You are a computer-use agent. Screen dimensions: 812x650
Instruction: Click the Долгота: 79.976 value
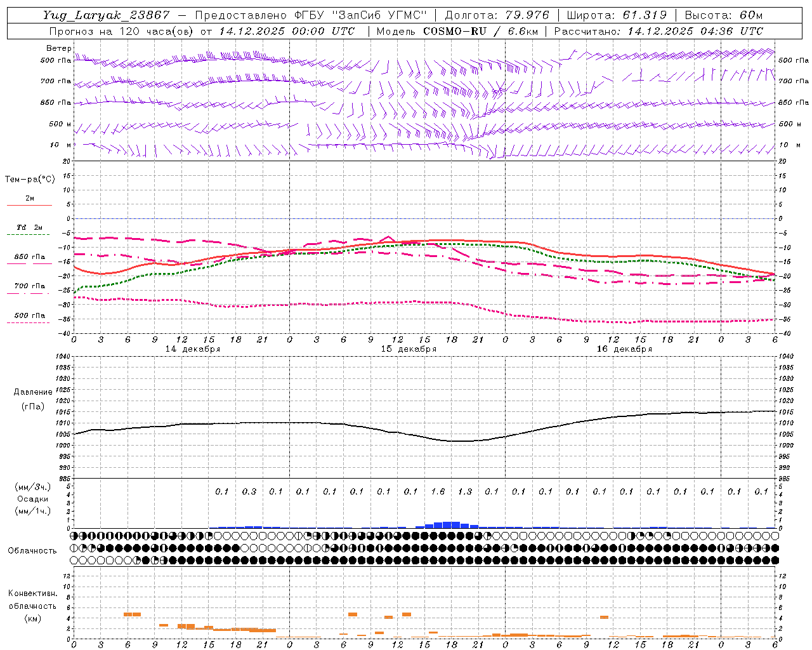tap(497, 15)
